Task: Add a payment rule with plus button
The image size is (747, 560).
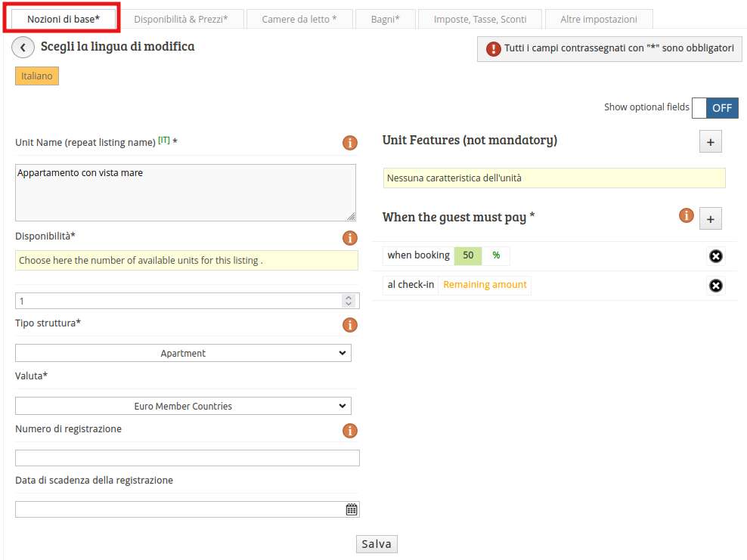Action: (710, 218)
